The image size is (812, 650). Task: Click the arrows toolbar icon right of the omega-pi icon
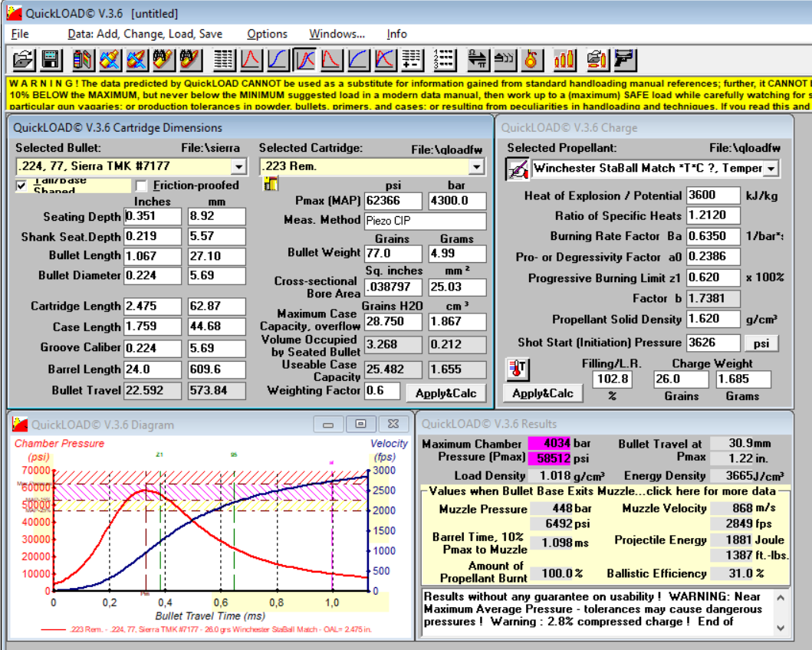tap(504, 60)
